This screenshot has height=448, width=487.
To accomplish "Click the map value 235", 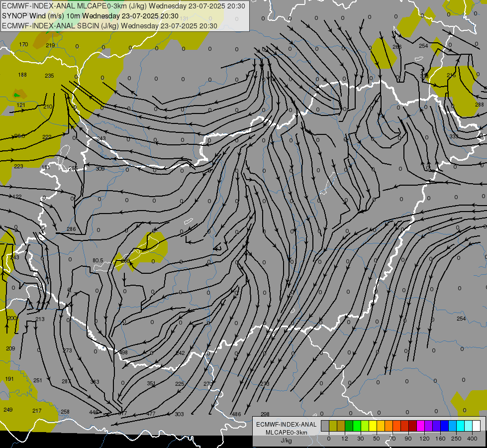I will (49, 76).
